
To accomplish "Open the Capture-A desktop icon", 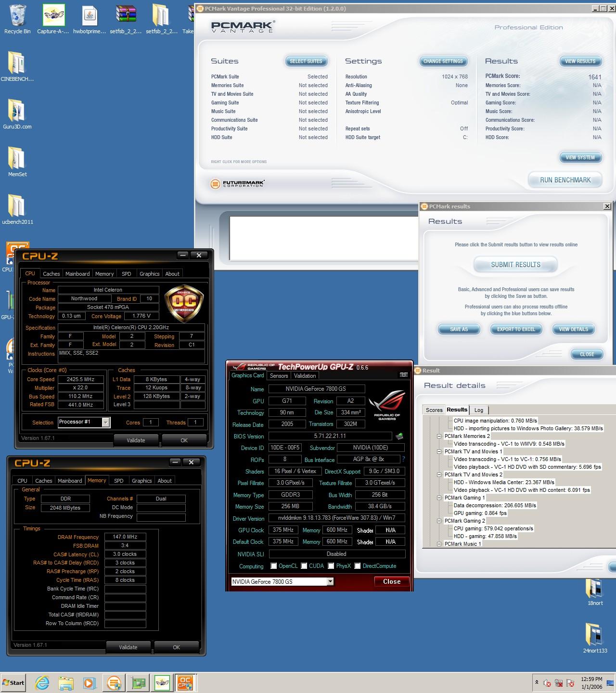I will point(53,19).
